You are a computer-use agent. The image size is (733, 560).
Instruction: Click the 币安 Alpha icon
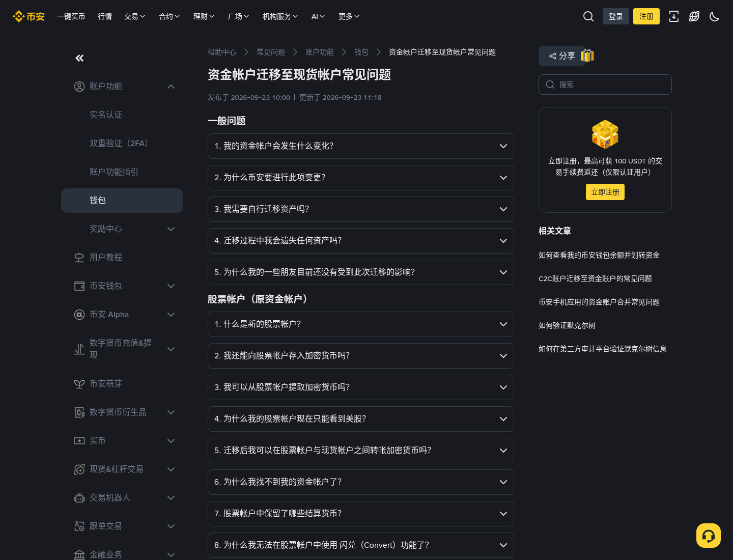[79, 315]
